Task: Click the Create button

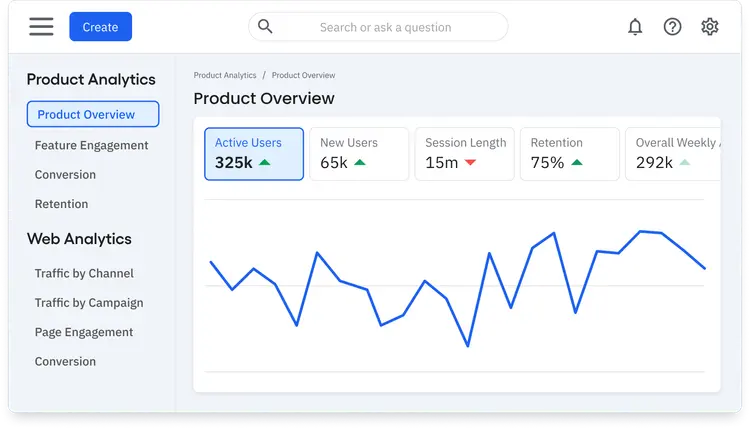Action: point(100,27)
